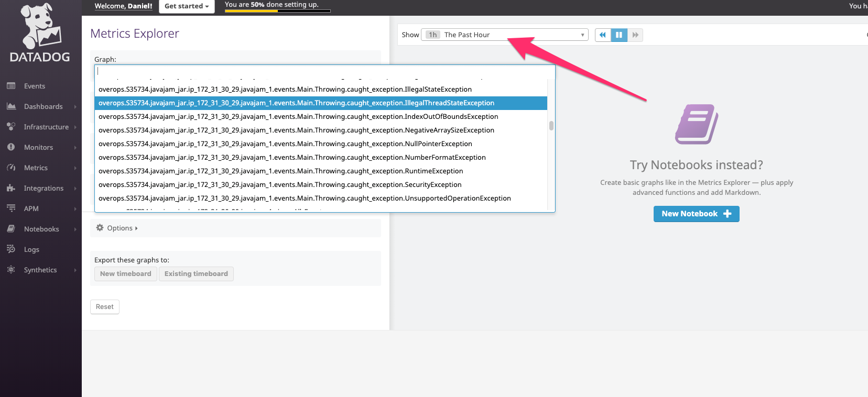Click the Logs sidebar icon
Image resolution: width=868 pixels, height=397 pixels.
11,249
